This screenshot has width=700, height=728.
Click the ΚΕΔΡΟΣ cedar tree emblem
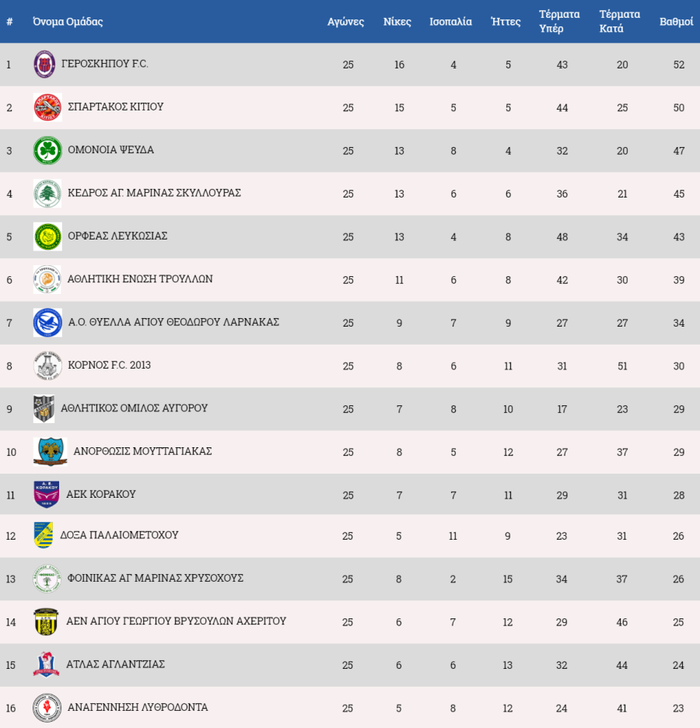[x=47, y=193]
